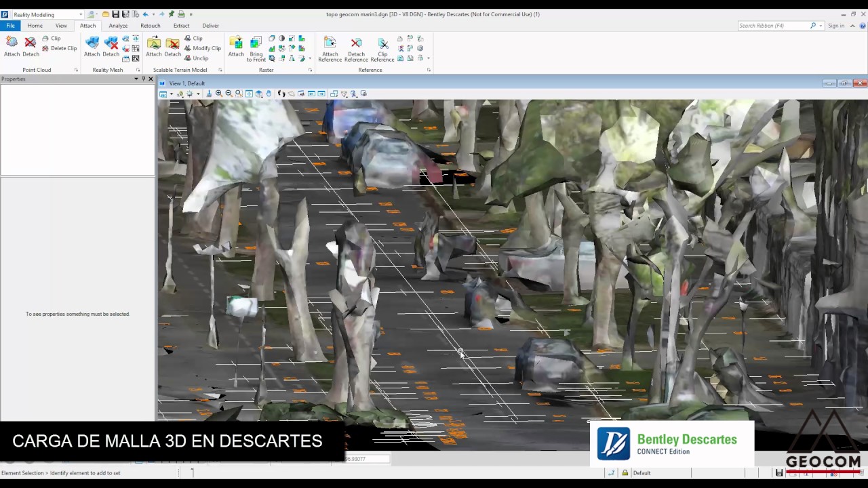Clip the scalable terrain model
The height and width of the screenshot is (488, 868).
(x=193, y=39)
